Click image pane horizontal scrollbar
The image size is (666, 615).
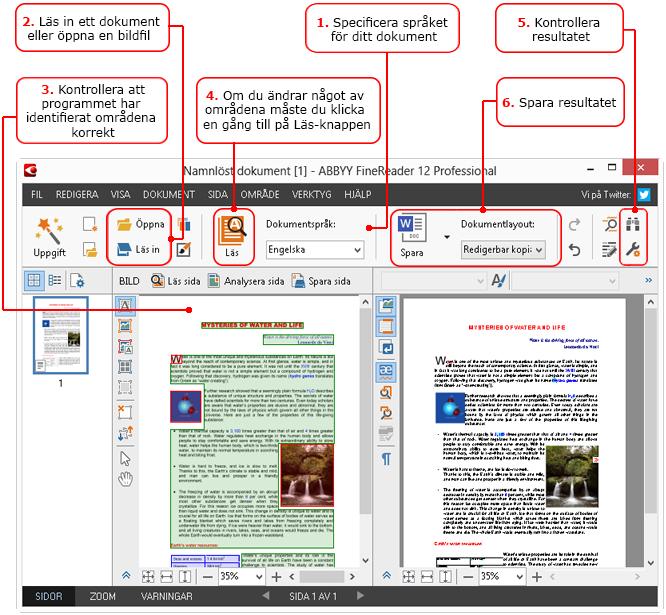pyautogui.click(x=322, y=576)
